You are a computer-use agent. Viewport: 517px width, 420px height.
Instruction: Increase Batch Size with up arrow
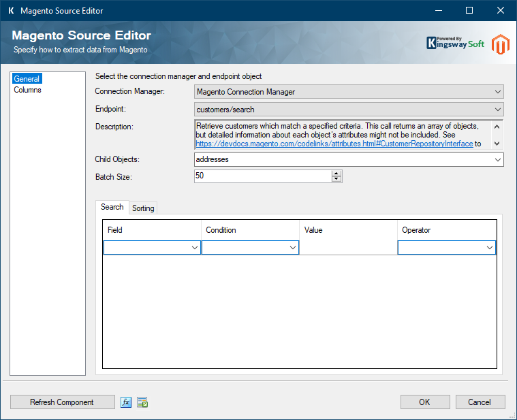coord(336,173)
